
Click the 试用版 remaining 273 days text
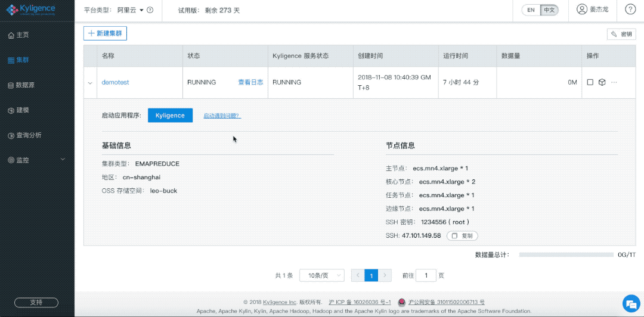pos(209,10)
